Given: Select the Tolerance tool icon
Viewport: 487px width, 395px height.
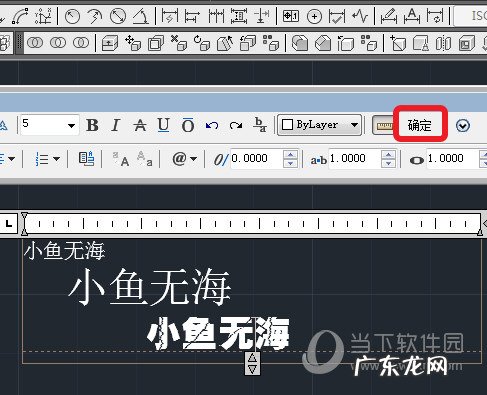Looking at the screenshot, I should point(291,16).
